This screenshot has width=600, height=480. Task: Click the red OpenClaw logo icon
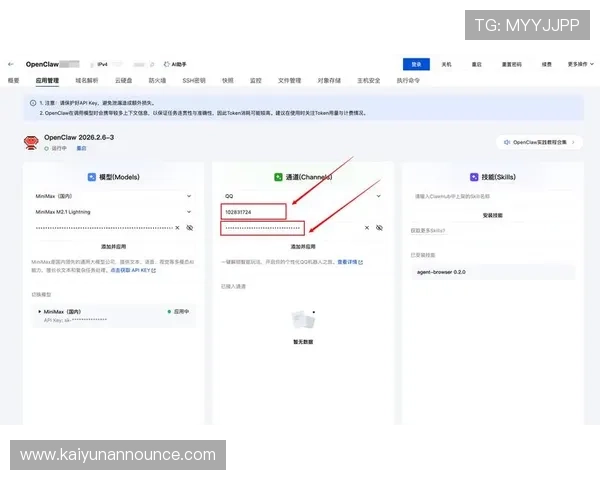(x=31, y=142)
